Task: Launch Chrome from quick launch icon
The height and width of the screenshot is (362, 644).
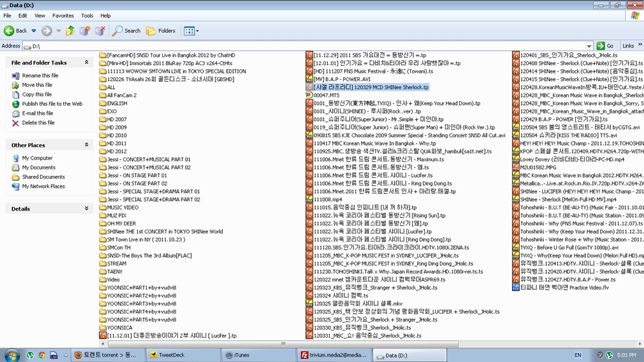Action: coord(42,355)
